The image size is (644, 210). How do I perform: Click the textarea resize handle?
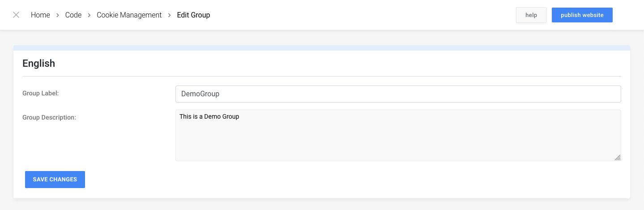(x=618, y=158)
